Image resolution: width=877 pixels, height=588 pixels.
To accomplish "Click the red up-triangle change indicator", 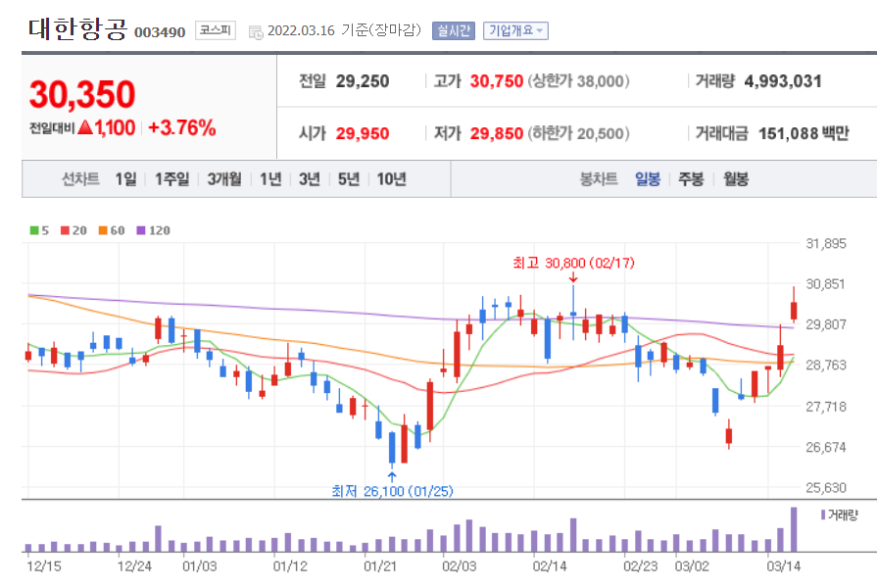I will point(85,127).
